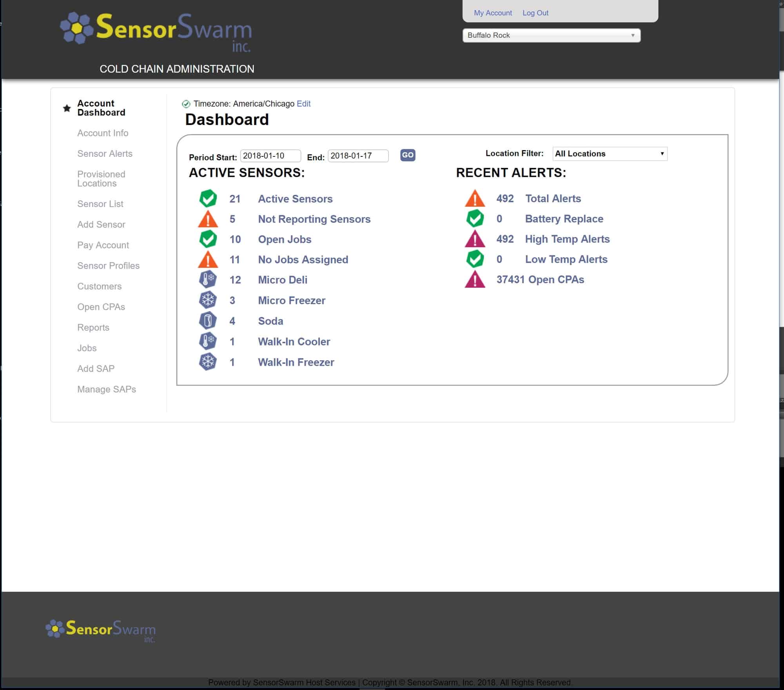The height and width of the screenshot is (690, 784).
Task: Click the magenta warning icon beside Open CPAs
Action: pyautogui.click(x=475, y=280)
